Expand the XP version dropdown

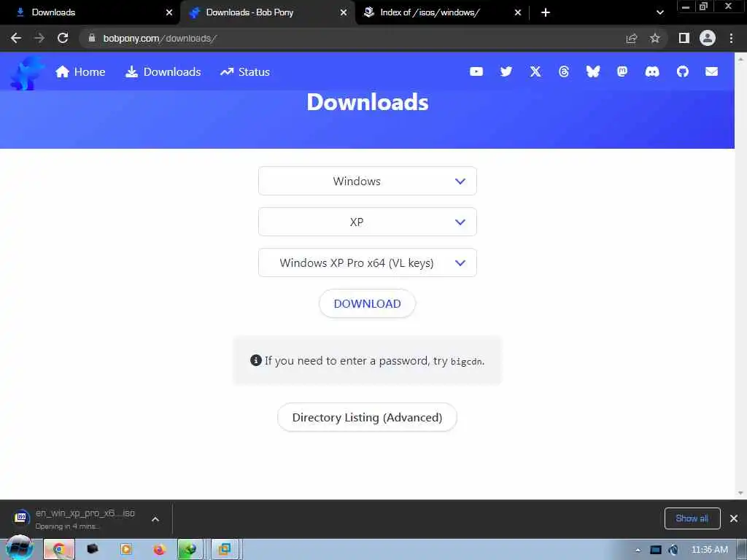(368, 222)
